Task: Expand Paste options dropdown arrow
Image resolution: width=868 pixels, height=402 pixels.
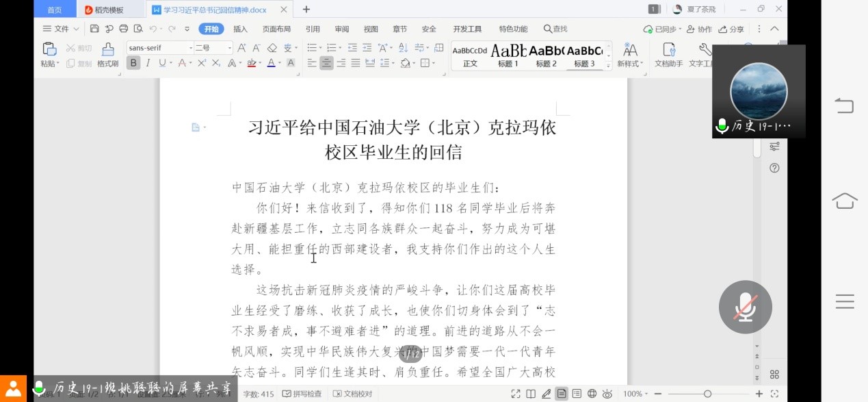Action: [58, 64]
